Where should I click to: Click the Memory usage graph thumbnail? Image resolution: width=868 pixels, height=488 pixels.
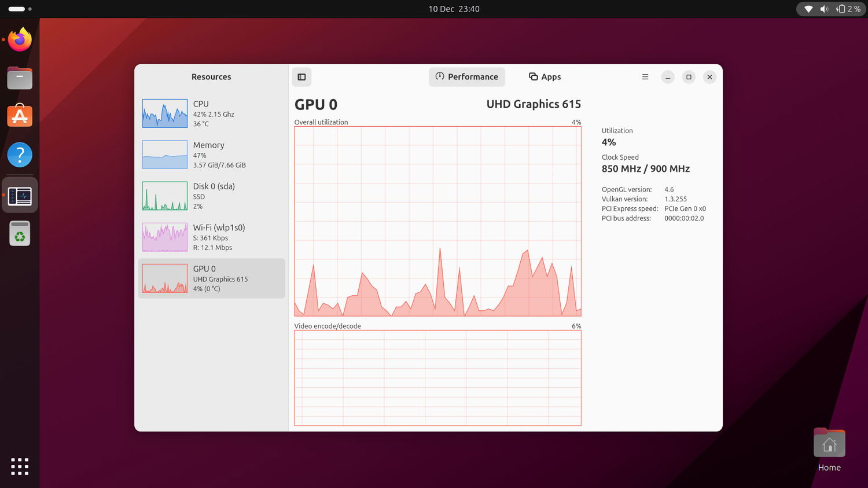tap(165, 155)
